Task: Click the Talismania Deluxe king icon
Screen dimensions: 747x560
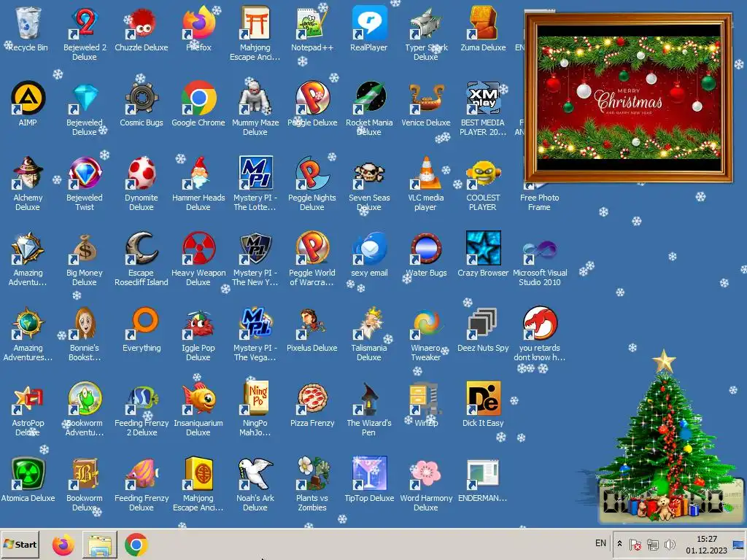Action: pos(369,323)
